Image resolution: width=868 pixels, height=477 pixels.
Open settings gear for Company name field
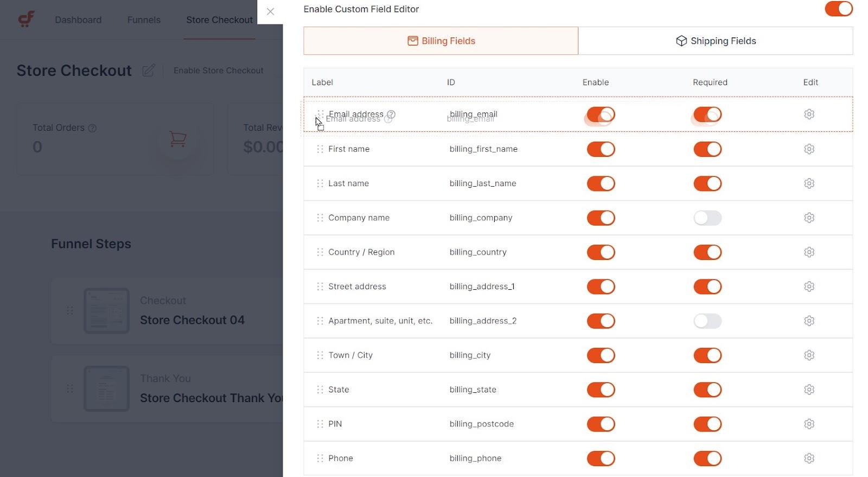(x=809, y=218)
